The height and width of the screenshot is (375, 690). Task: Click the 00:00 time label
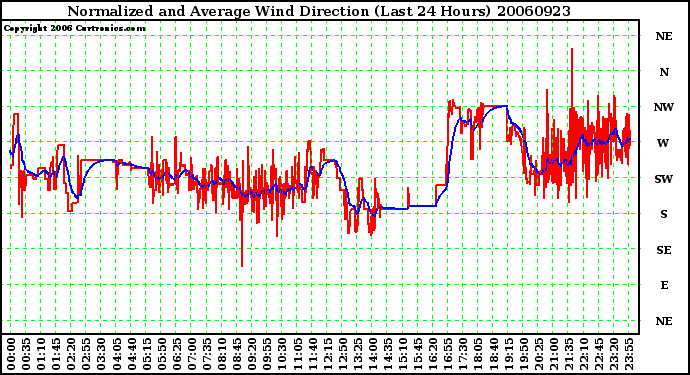(x=11, y=354)
